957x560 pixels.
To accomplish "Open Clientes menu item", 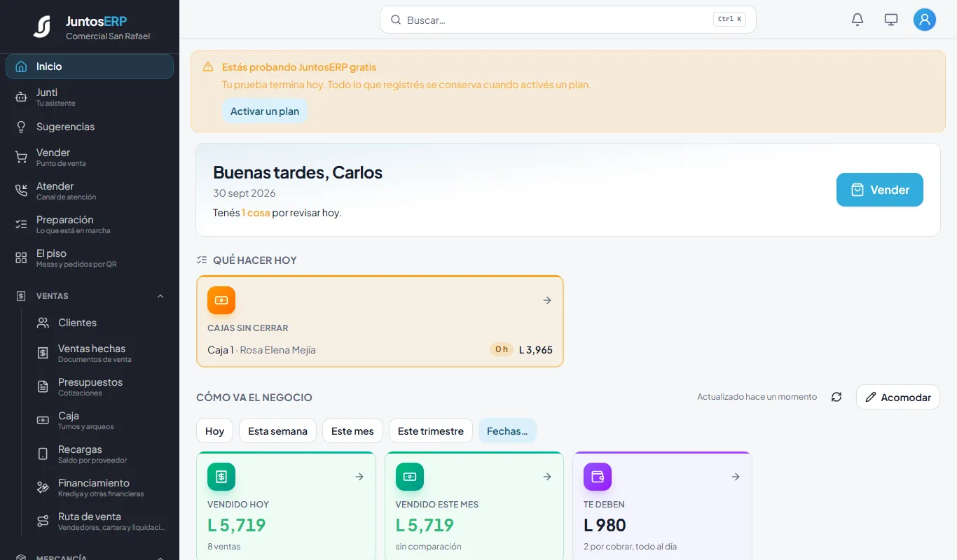I will click(x=101, y=323).
